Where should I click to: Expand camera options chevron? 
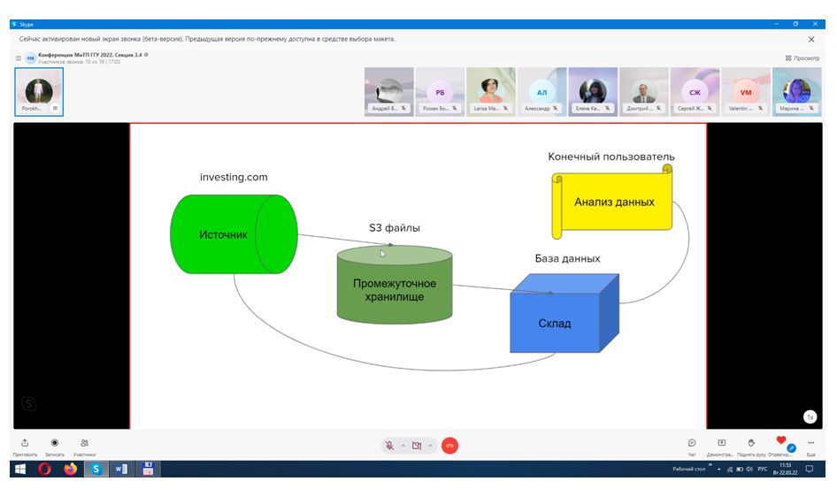click(430, 446)
